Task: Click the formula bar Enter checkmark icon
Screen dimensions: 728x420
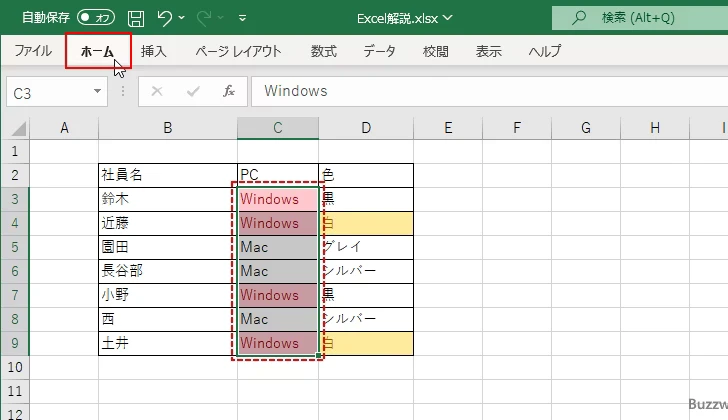Action: [193, 91]
